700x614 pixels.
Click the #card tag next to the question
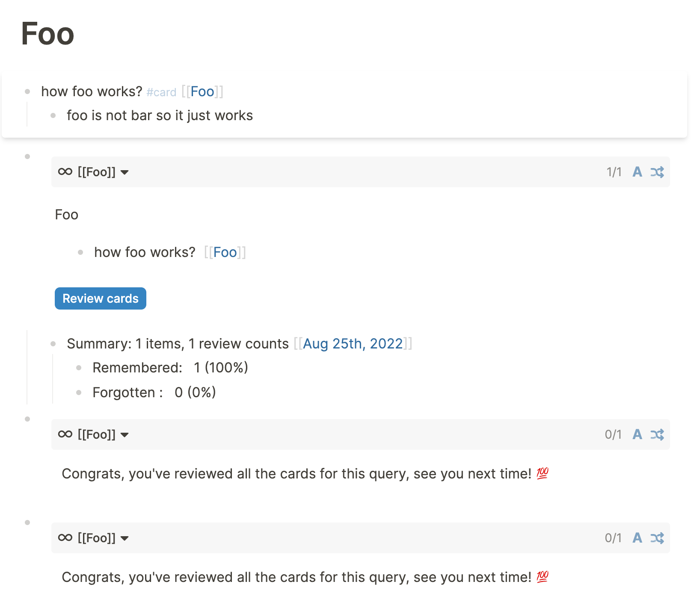coord(161,92)
